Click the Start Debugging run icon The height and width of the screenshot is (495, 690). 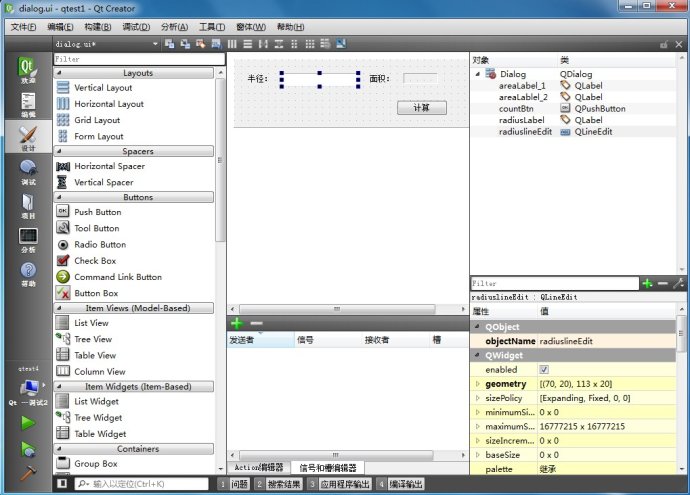[x=28, y=449]
